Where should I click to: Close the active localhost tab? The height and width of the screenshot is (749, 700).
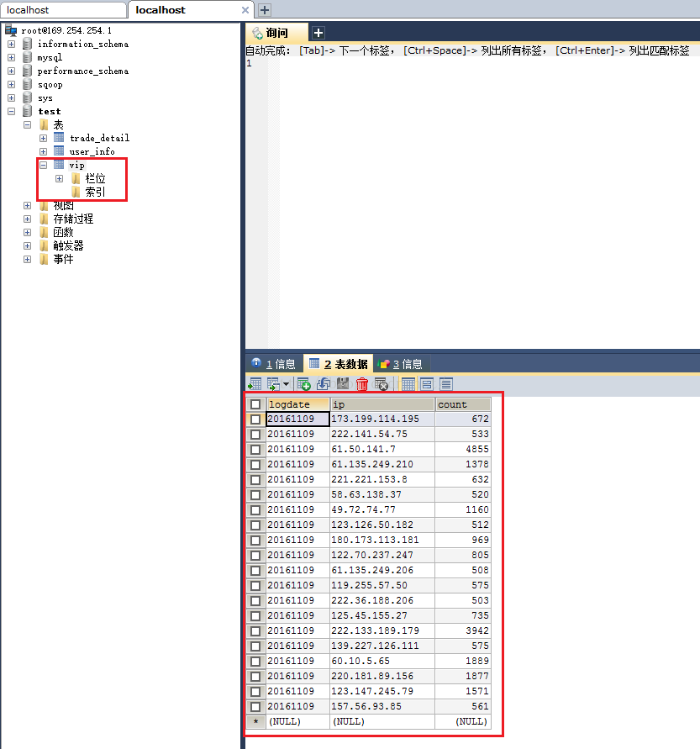pos(245,10)
